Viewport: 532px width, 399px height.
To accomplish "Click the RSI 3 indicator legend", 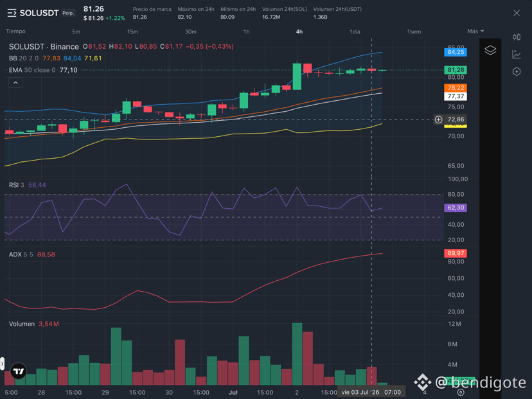I will 16,185.
